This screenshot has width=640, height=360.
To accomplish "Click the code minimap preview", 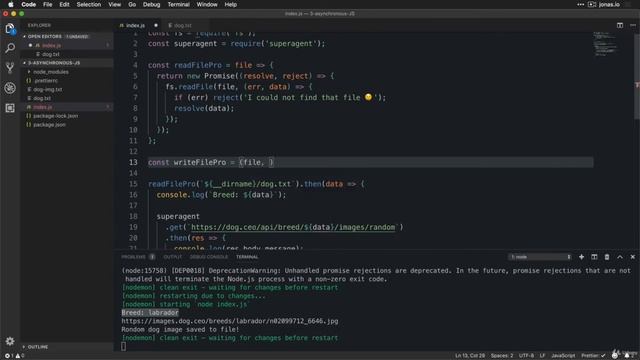I will click(x=606, y=44).
